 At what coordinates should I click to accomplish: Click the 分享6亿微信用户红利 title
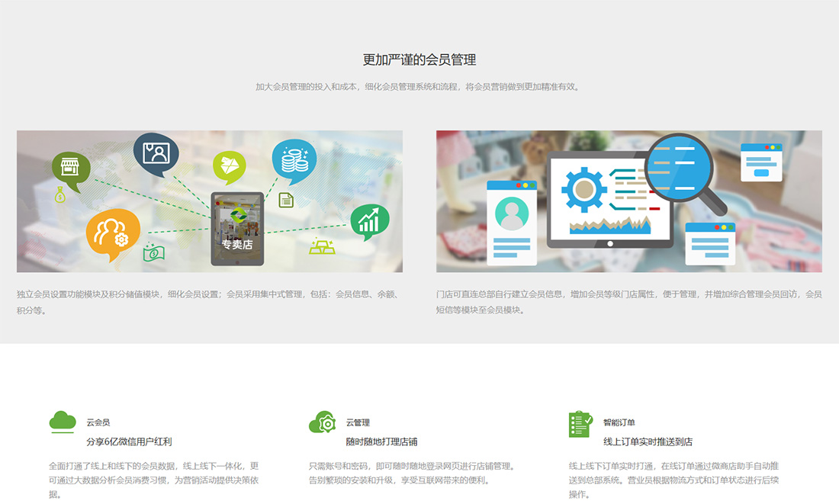[129, 442]
